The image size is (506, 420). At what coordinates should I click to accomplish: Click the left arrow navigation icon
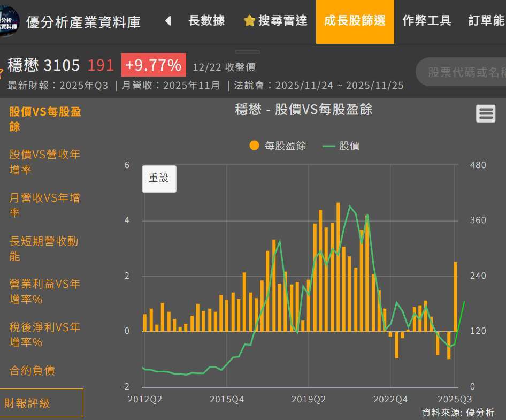click(x=168, y=21)
